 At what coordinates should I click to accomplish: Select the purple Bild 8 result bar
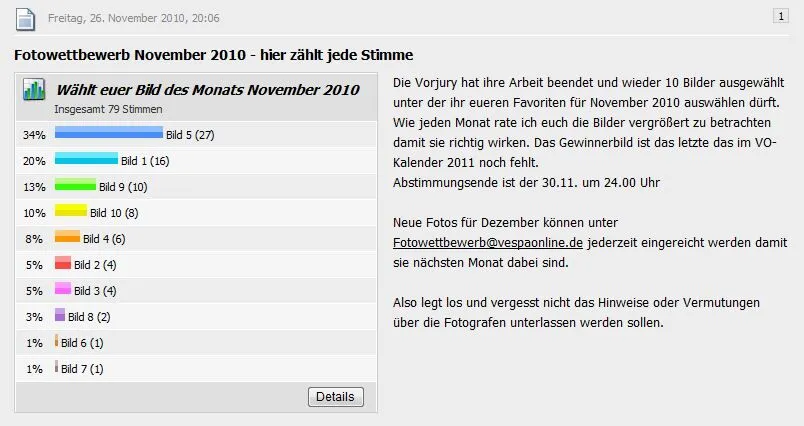click(60, 316)
